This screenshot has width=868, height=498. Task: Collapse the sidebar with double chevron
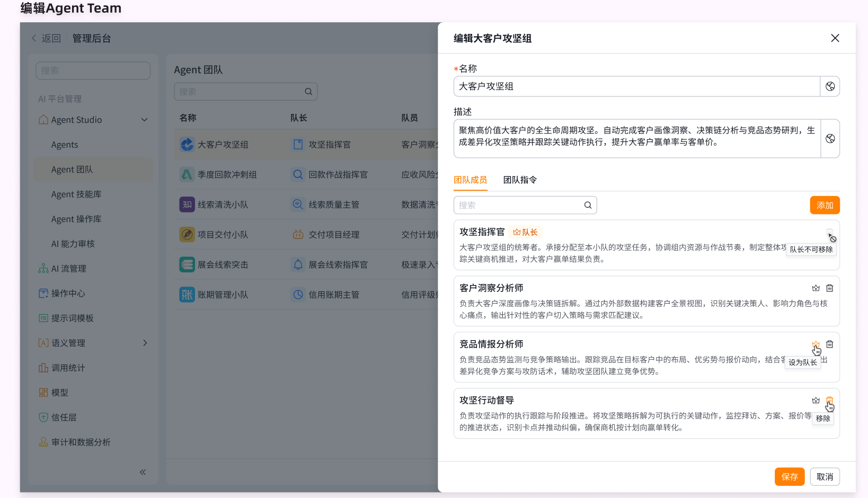click(x=143, y=472)
